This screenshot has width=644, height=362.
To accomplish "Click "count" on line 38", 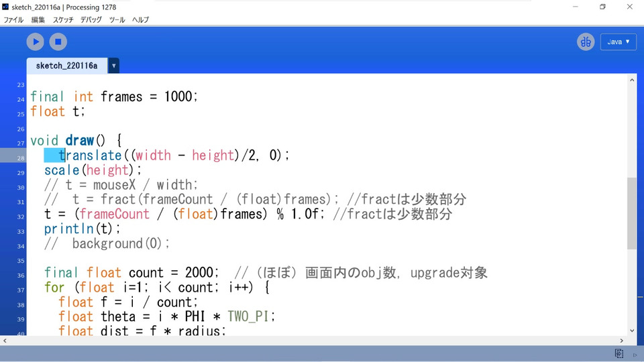I will pyautogui.click(x=174, y=302).
